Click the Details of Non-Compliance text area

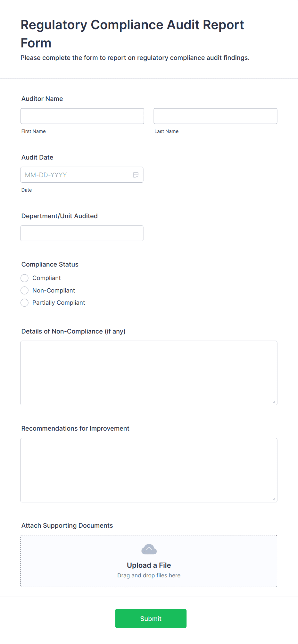149,373
